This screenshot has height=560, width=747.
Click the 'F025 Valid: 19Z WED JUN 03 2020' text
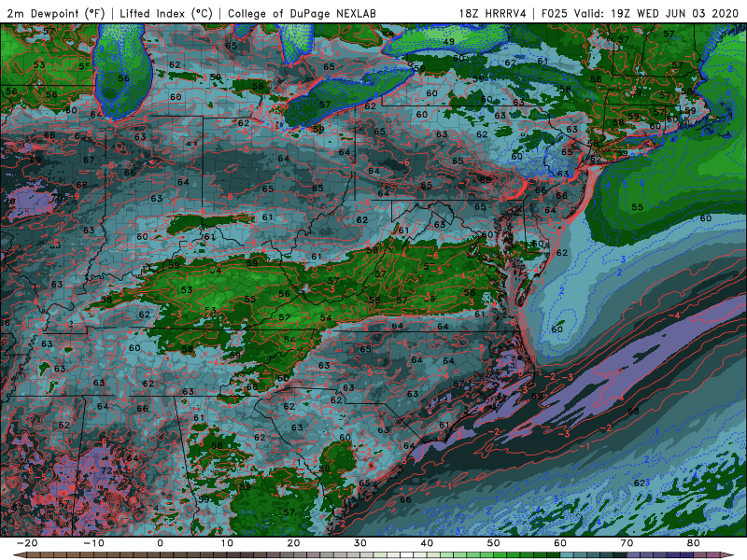640,13
